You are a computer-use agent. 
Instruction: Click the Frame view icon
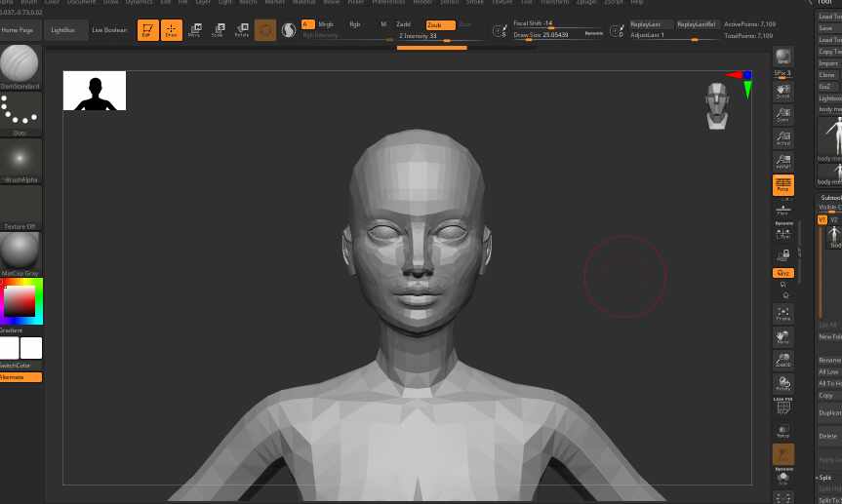click(x=782, y=311)
